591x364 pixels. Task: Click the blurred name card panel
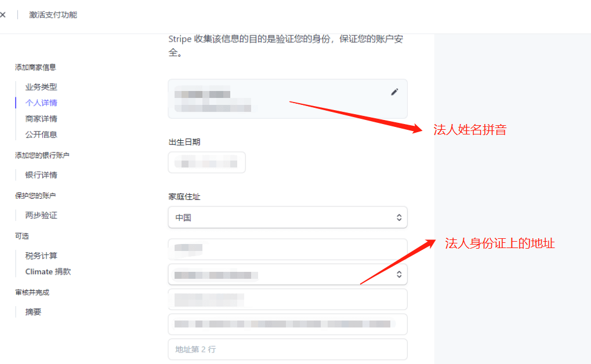pyautogui.click(x=288, y=99)
